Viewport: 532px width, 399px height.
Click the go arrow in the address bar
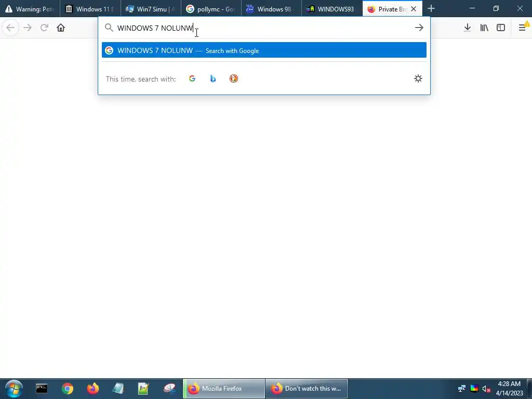(419, 28)
